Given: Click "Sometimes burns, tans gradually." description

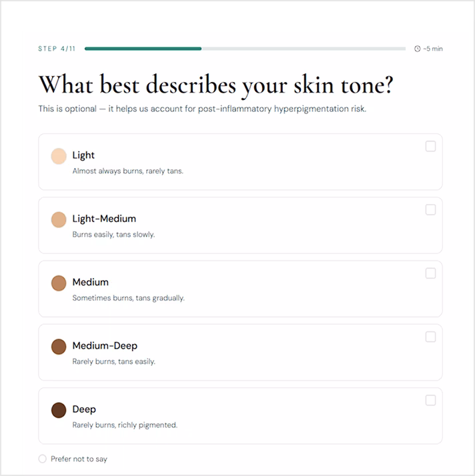Looking at the screenshot, I should [128, 298].
